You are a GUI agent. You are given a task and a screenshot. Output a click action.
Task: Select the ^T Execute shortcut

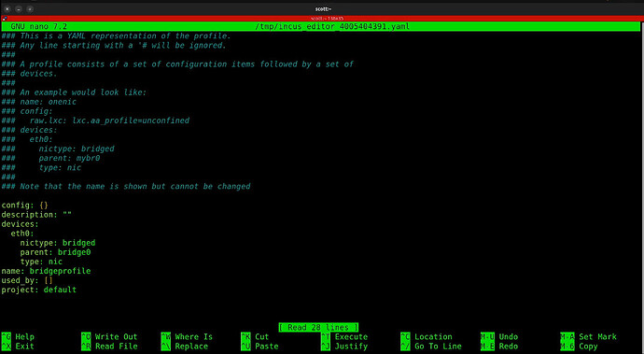(344, 337)
